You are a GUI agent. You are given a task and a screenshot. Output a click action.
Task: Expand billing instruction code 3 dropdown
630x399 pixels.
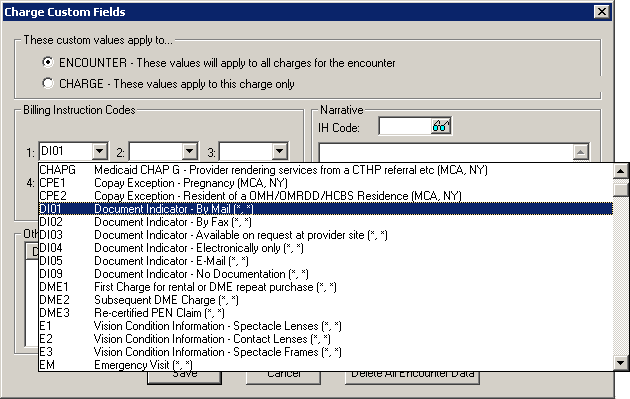(x=279, y=151)
